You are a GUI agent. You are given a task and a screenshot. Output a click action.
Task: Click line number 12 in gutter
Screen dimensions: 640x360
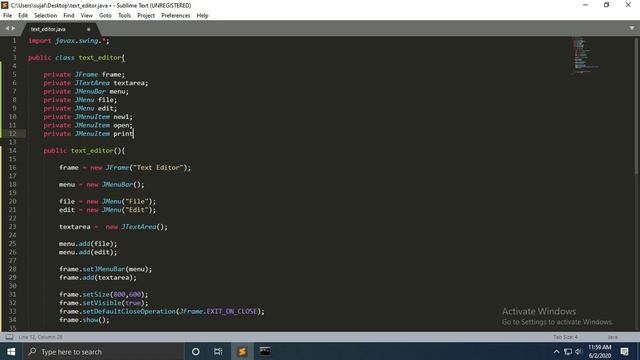tap(12, 133)
